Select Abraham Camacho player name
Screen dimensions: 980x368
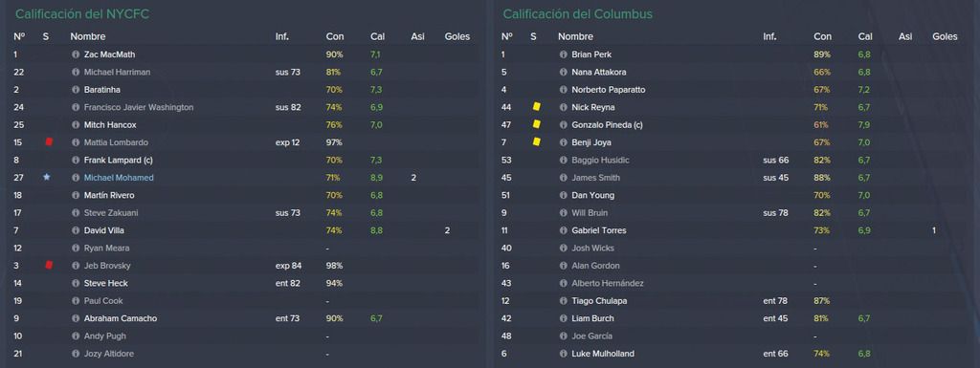point(120,318)
